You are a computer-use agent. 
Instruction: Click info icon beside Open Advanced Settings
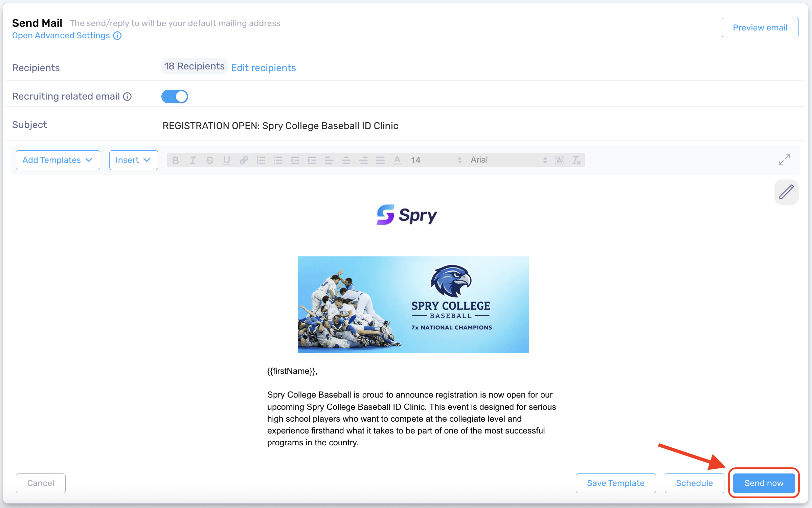pos(117,36)
